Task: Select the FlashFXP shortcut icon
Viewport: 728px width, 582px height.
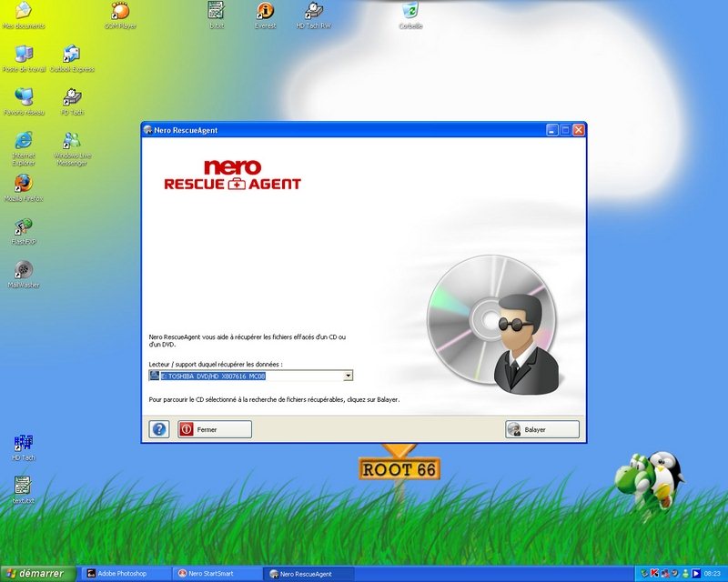Action: [24, 232]
